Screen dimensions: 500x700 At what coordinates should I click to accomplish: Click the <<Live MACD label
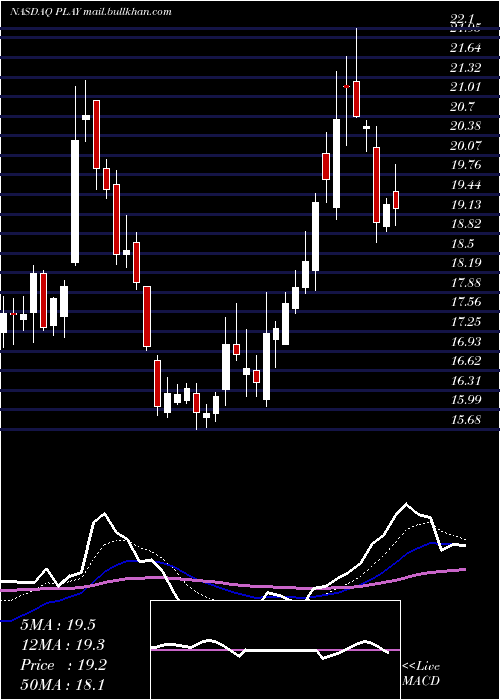point(421,673)
